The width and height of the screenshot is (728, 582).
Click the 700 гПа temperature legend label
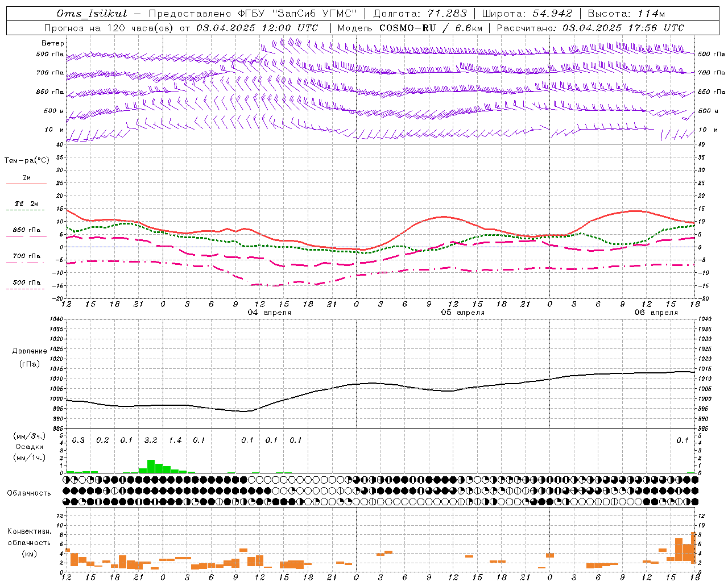(26, 256)
